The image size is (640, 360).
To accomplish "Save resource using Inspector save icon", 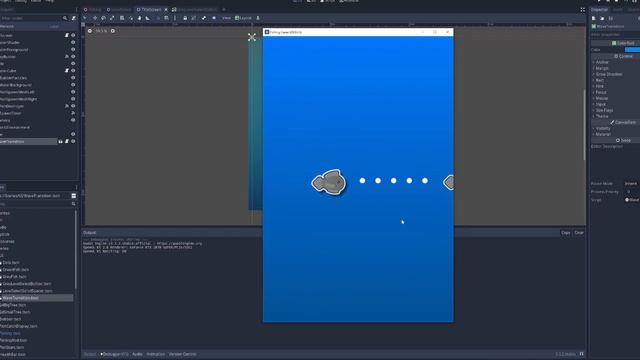I will pyautogui.click(x=611, y=18).
